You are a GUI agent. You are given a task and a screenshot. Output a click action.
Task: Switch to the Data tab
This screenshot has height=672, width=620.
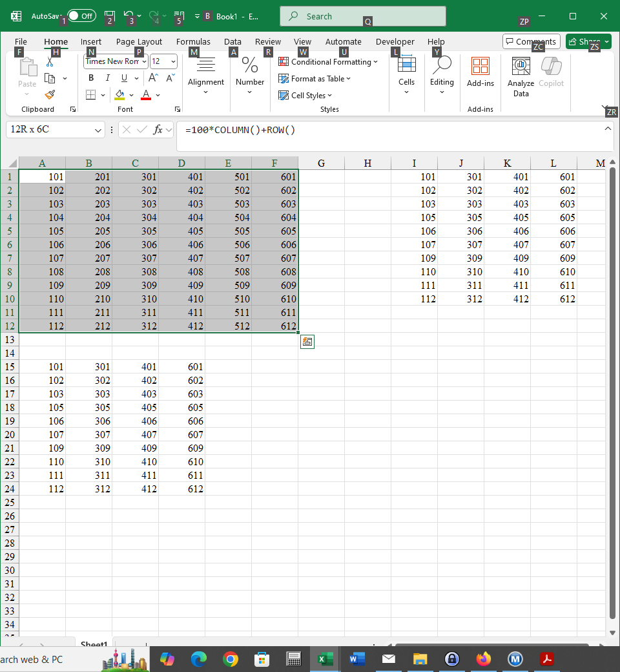[232, 41]
